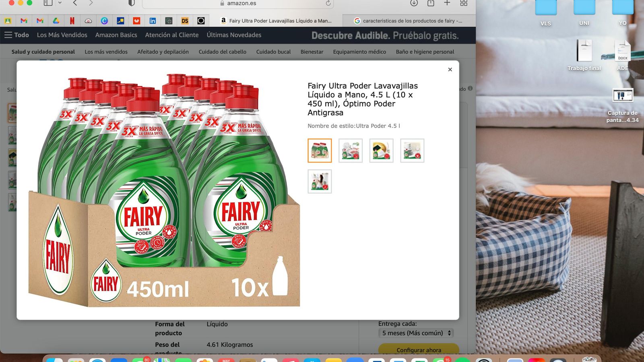The image size is (644, 362).
Task: Select the fifth thumbnail with woman image
Action: [x=320, y=181]
